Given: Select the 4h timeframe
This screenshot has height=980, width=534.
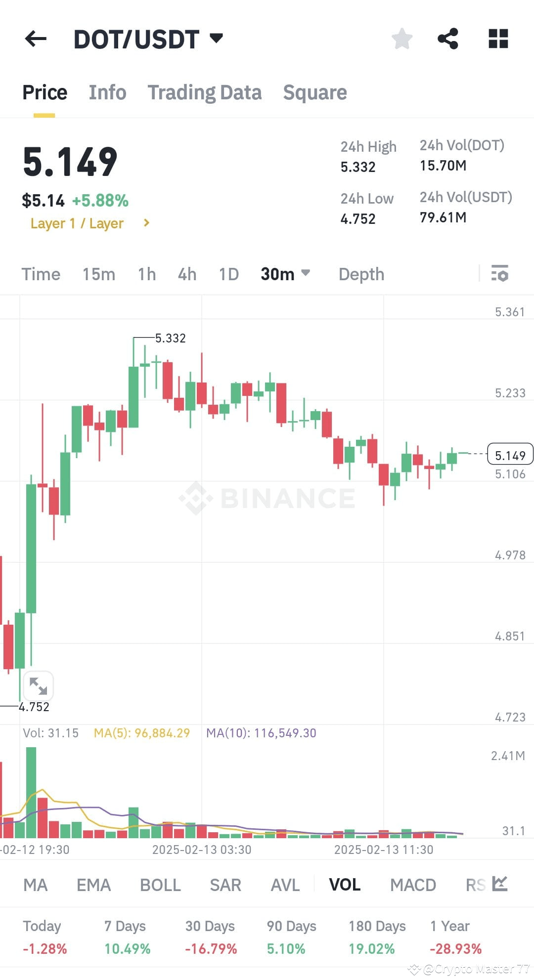Looking at the screenshot, I should pyautogui.click(x=186, y=274).
